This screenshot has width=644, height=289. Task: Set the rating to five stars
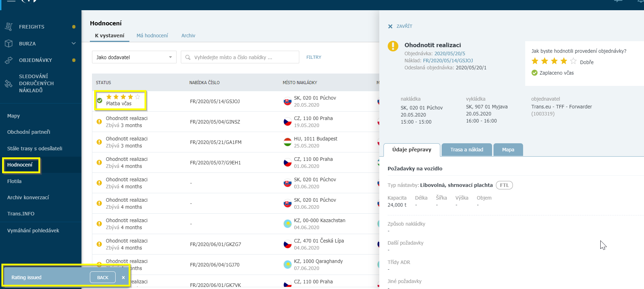coord(574,61)
